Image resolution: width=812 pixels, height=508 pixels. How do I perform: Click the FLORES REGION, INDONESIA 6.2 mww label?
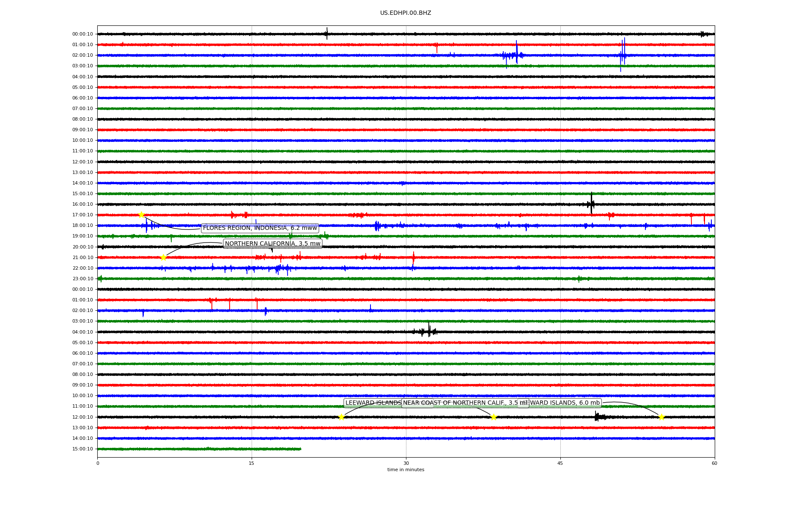coord(260,228)
